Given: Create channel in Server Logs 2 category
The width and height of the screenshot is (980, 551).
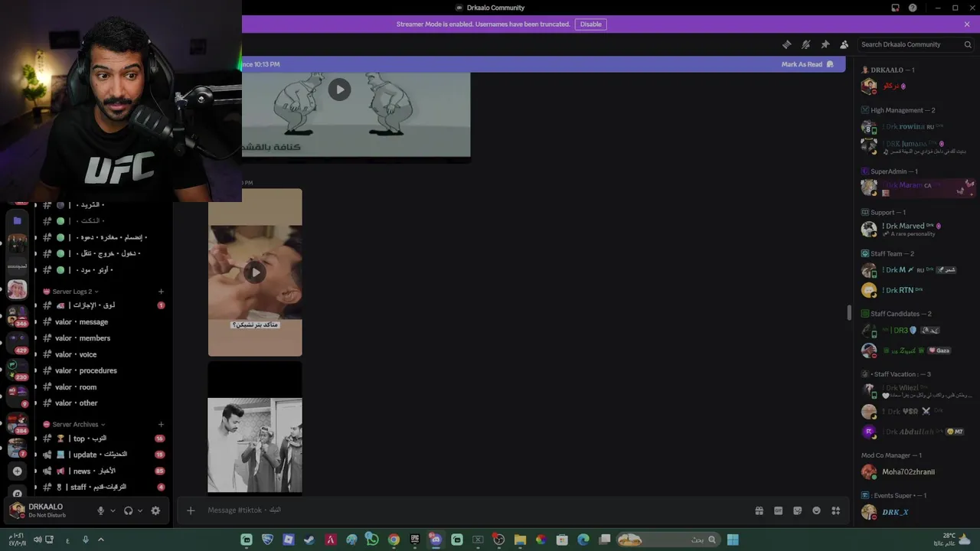Looking at the screenshot, I should pyautogui.click(x=161, y=292).
